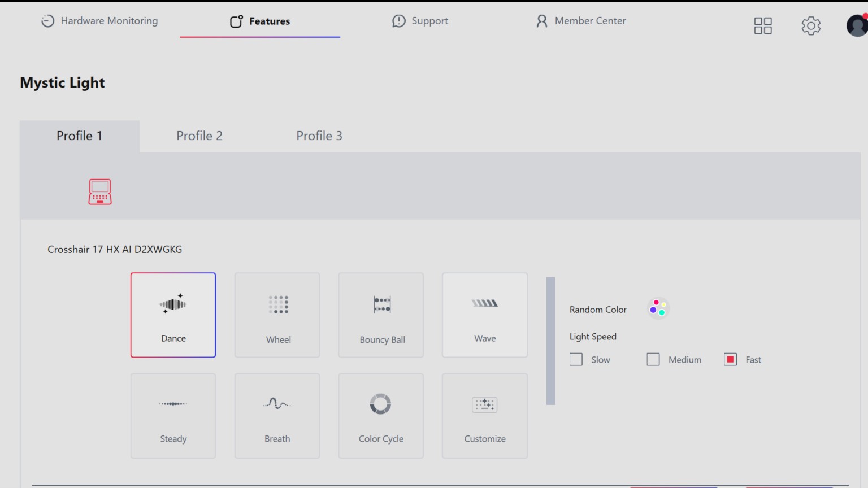Click the Random Color swatch

(x=658, y=308)
